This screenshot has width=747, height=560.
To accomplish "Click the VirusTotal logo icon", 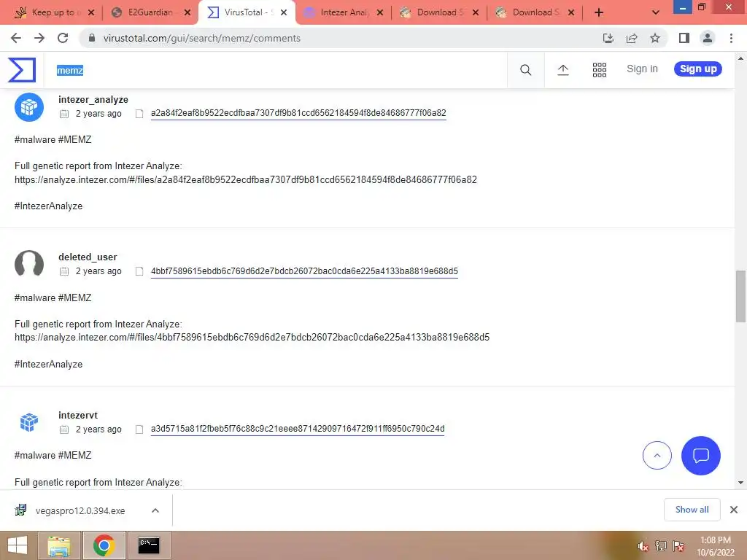I will tap(22, 70).
